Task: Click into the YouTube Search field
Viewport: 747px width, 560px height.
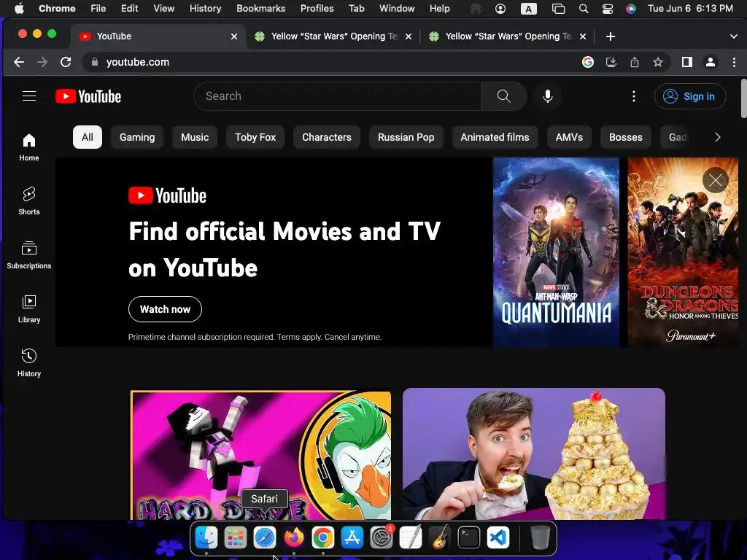Action: click(337, 96)
